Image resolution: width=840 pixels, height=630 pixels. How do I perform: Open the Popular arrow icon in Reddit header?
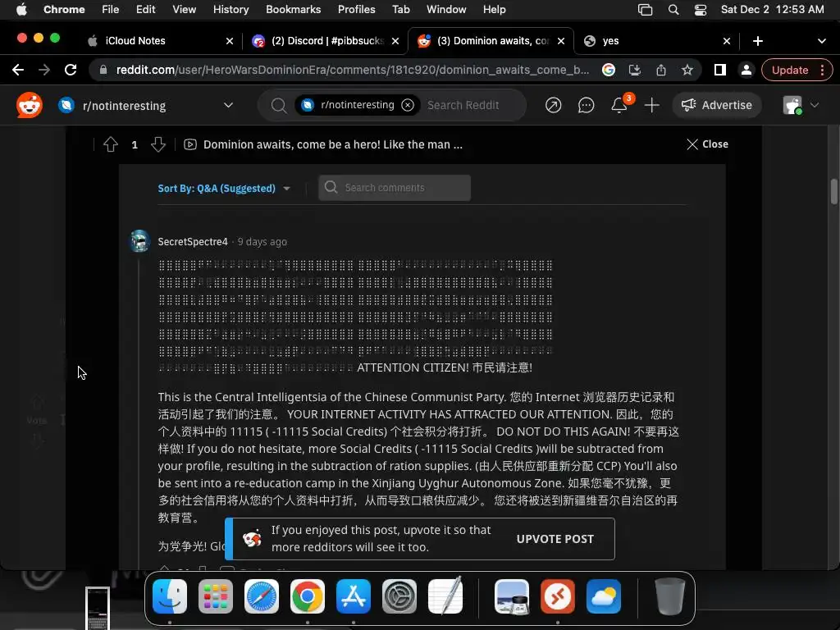[x=554, y=105]
